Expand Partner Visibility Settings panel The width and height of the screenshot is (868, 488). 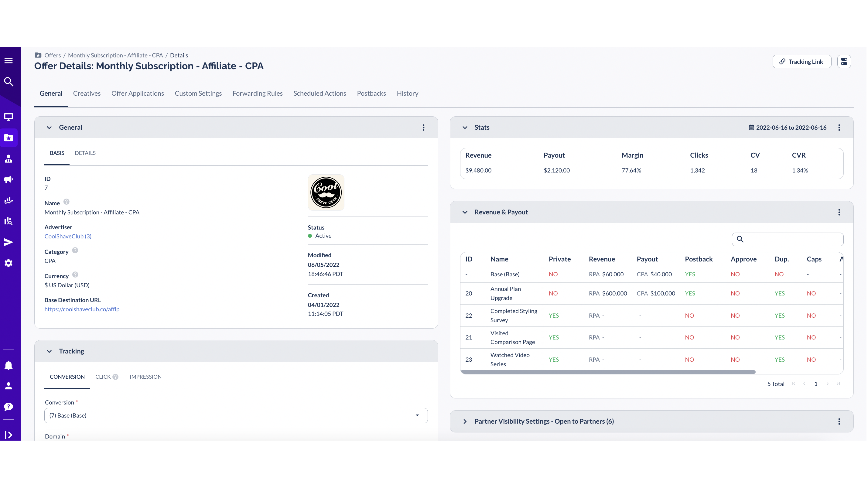(465, 421)
